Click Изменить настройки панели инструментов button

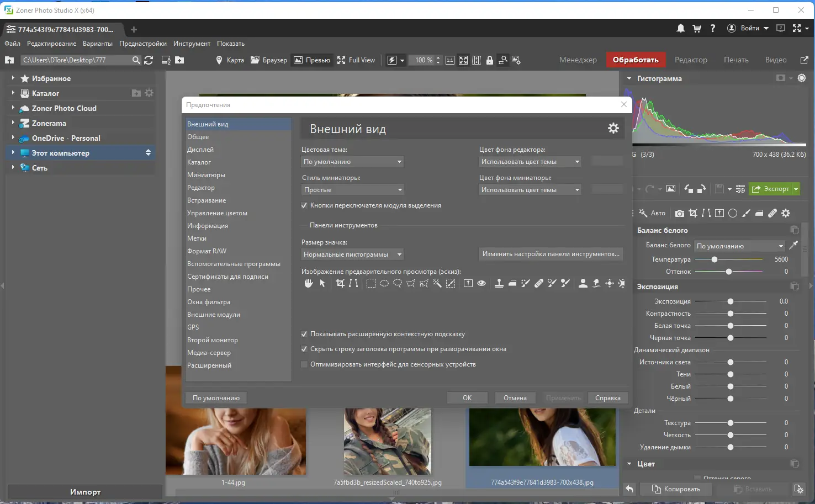(551, 254)
